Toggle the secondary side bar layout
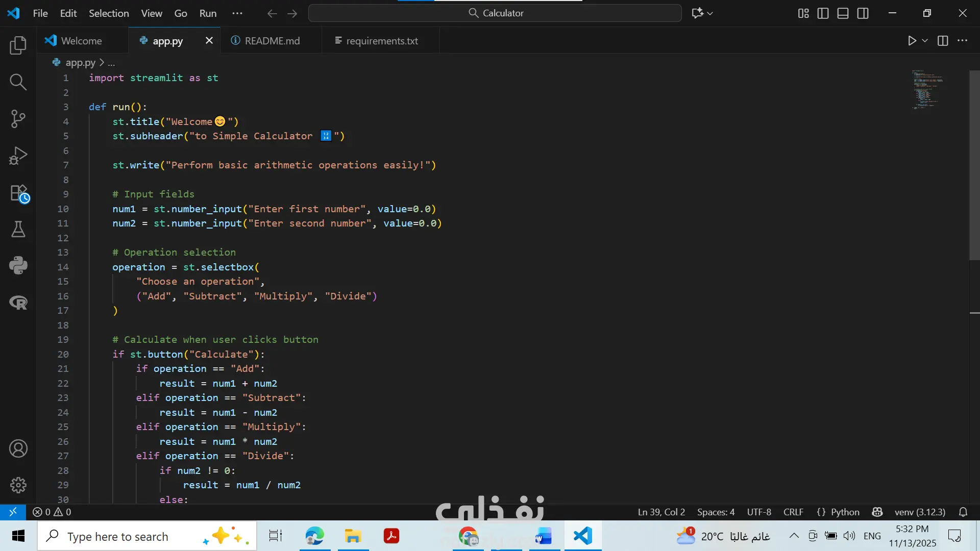 tap(863, 13)
